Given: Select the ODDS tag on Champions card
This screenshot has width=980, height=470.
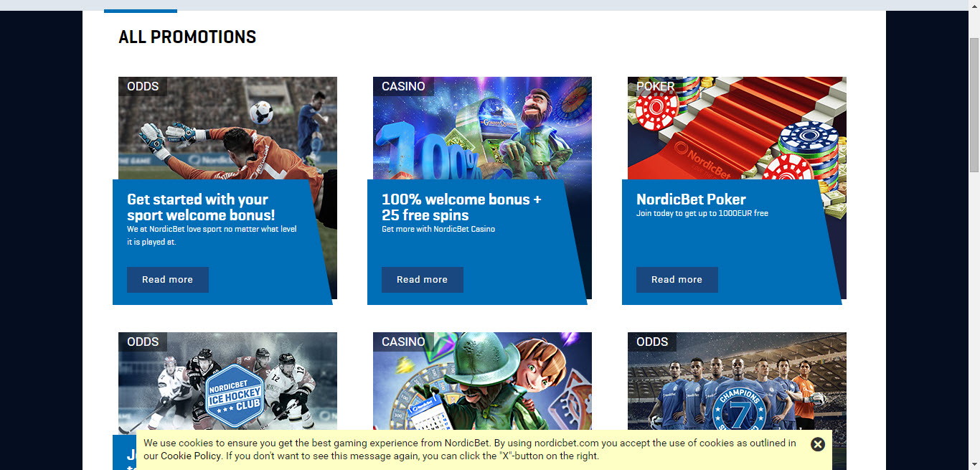Looking at the screenshot, I should coord(652,342).
